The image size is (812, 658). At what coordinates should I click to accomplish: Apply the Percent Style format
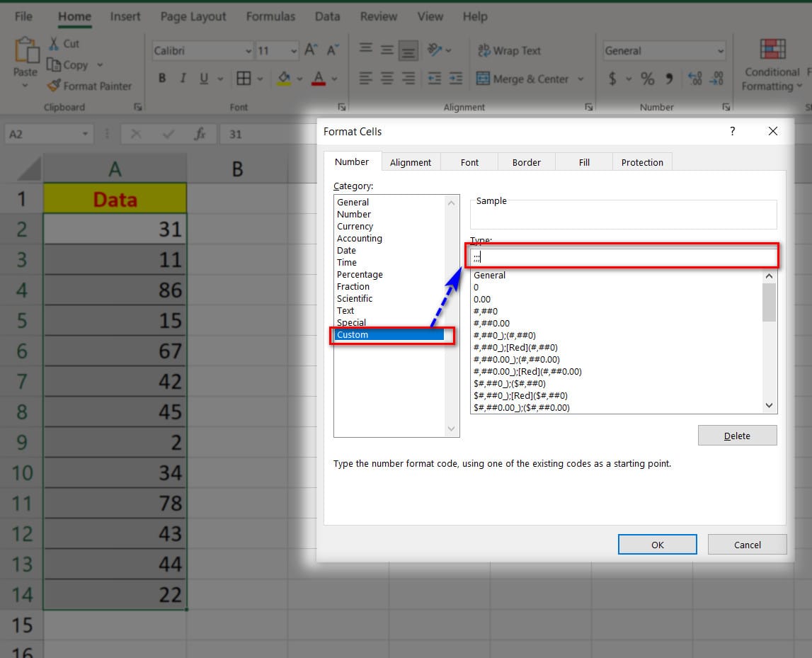[646, 79]
